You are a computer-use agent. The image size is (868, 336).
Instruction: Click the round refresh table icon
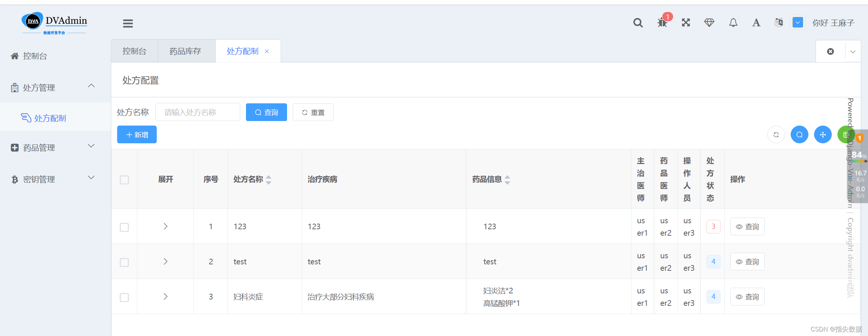click(x=776, y=135)
